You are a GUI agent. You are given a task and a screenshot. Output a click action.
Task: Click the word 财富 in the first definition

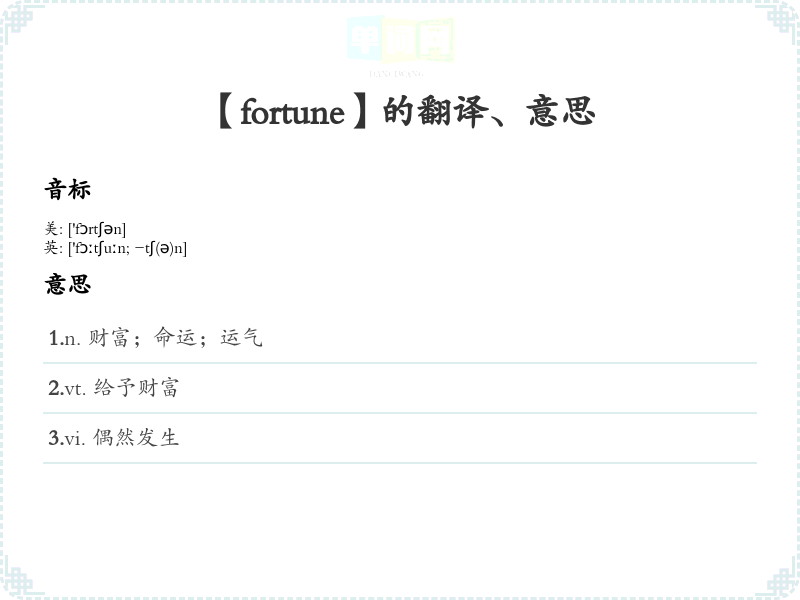[109, 338]
